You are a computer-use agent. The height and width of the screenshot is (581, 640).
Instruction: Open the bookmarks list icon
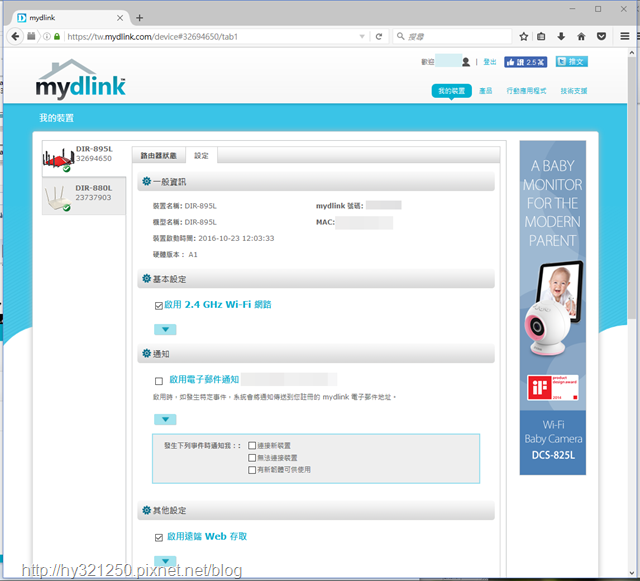click(x=541, y=37)
